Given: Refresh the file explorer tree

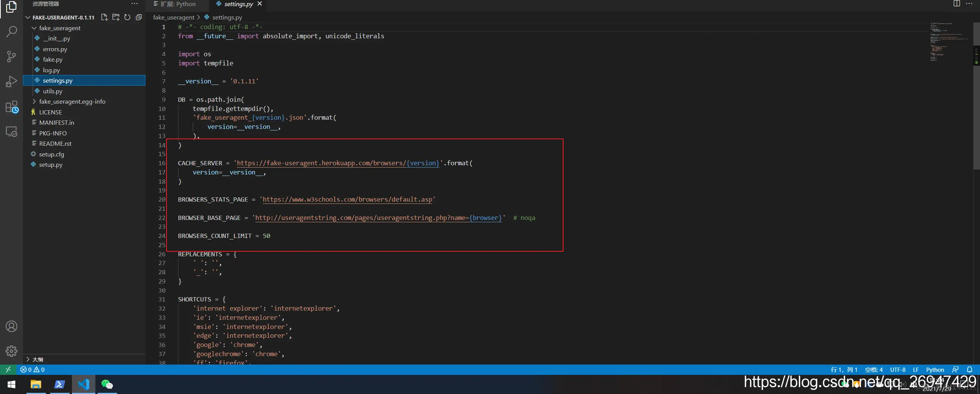Looking at the screenshot, I should pyautogui.click(x=127, y=17).
